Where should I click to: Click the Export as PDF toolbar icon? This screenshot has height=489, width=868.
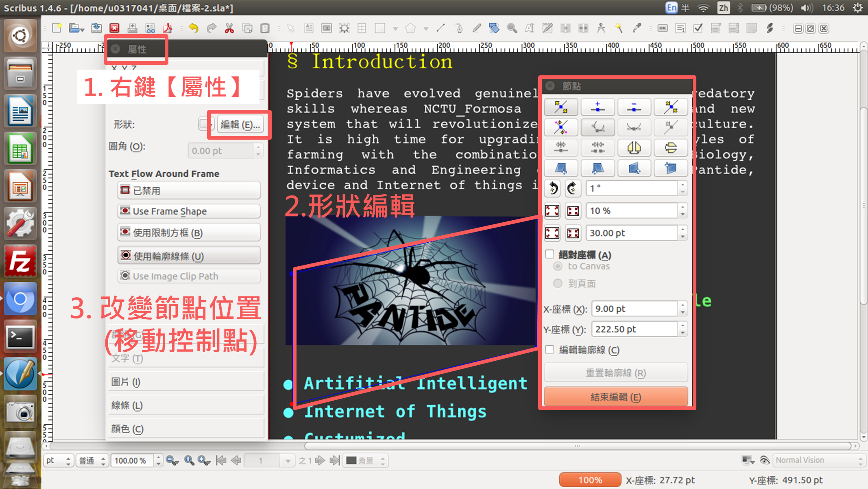168,28
